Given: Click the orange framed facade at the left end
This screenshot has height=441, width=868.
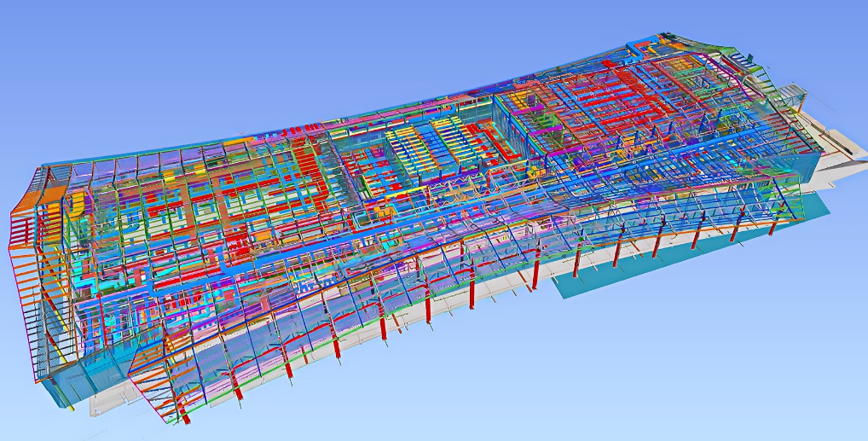Looking at the screenshot, I should pyautogui.click(x=26, y=247).
